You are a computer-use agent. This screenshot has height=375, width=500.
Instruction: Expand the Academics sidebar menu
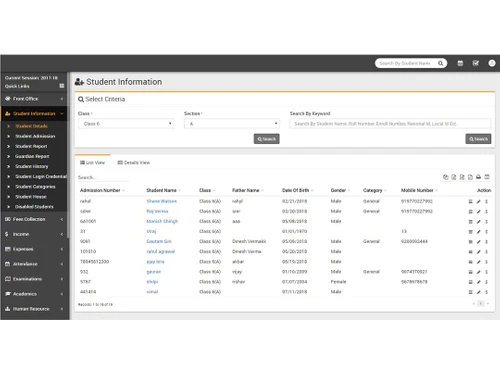click(x=34, y=294)
